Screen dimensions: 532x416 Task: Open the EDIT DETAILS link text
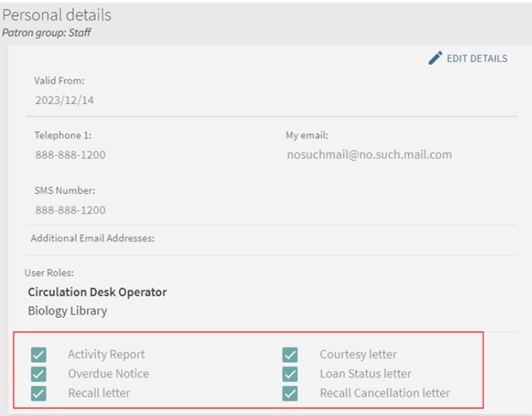[x=477, y=59]
